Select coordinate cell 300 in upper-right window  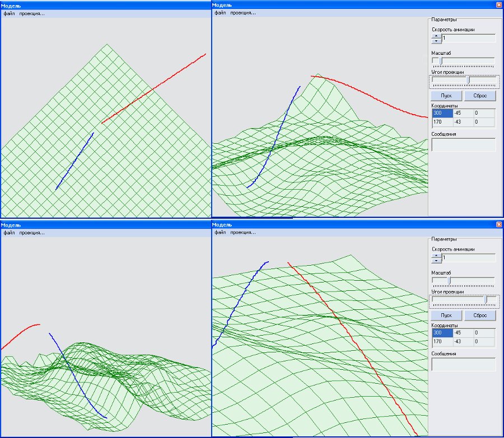click(442, 113)
